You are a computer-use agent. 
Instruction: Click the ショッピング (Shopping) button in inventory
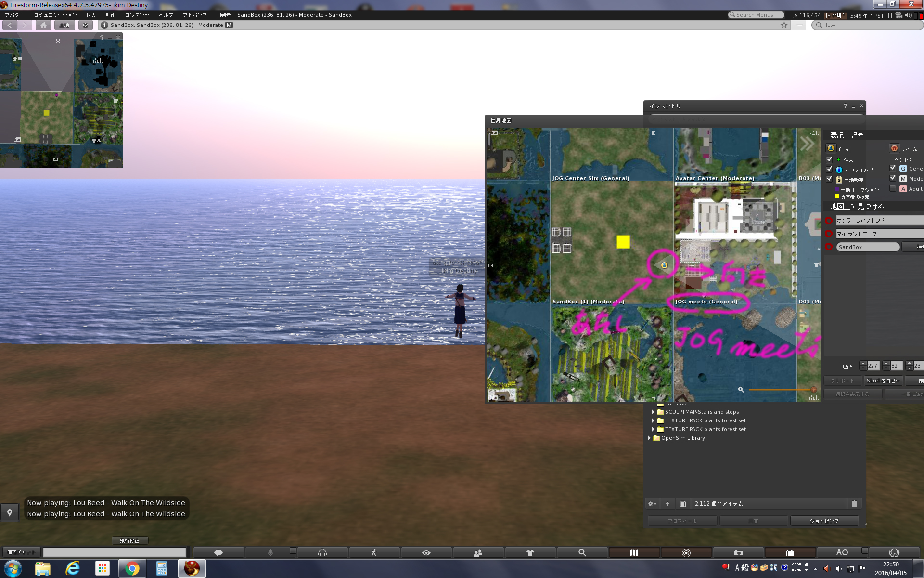pos(822,520)
